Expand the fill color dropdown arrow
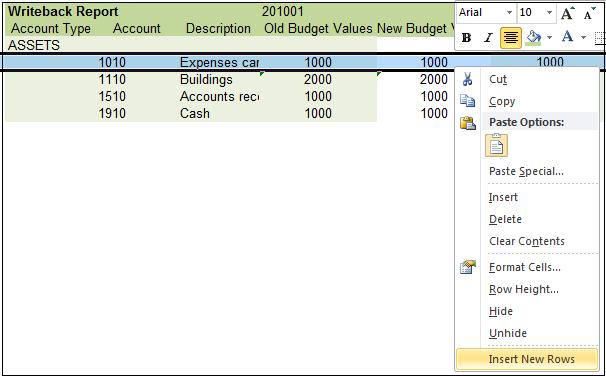 coord(550,37)
